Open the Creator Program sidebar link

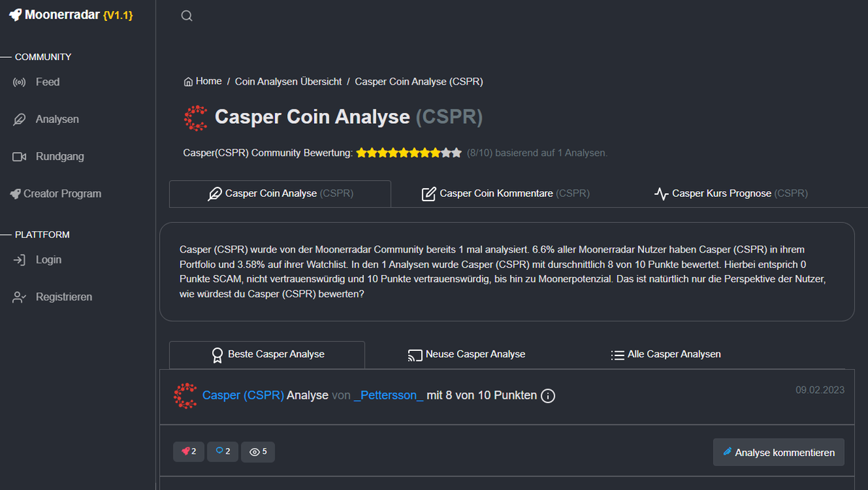[x=62, y=194]
